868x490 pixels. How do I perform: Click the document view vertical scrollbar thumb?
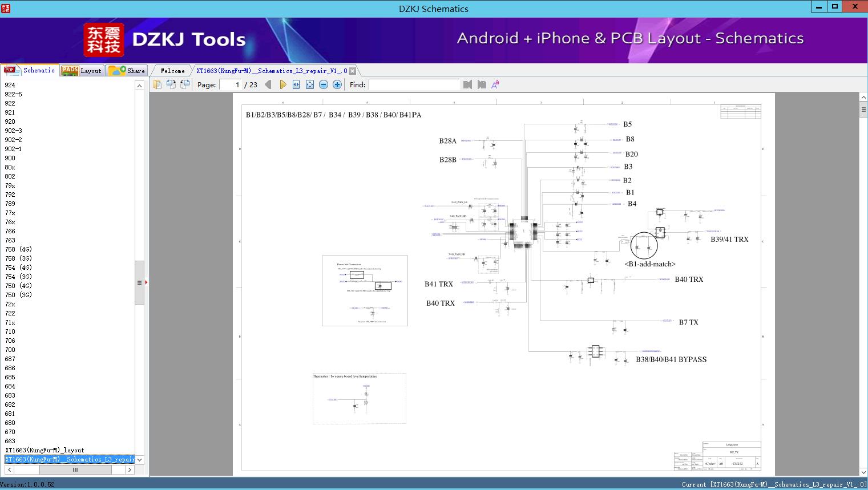click(x=863, y=110)
